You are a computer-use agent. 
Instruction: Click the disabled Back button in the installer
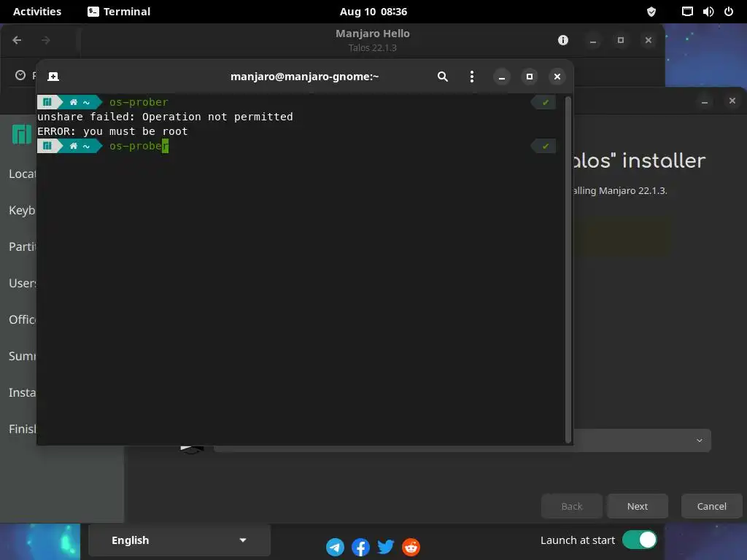pyautogui.click(x=572, y=506)
